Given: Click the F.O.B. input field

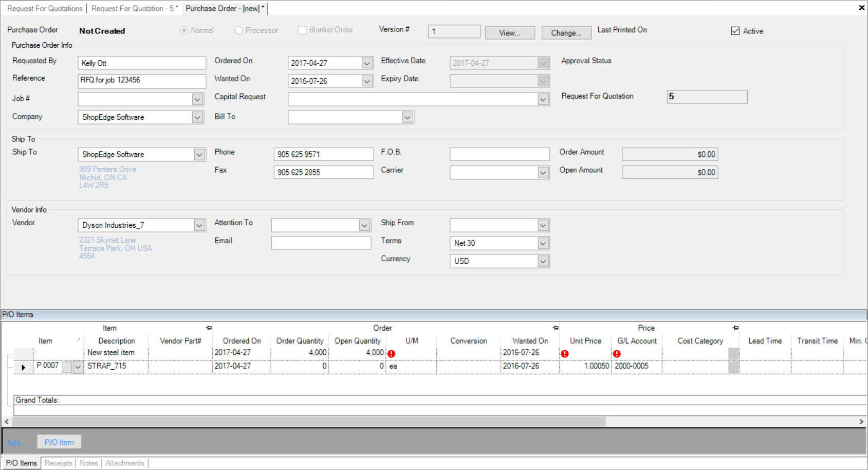Looking at the screenshot, I should pyautogui.click(x=500, y=154).
